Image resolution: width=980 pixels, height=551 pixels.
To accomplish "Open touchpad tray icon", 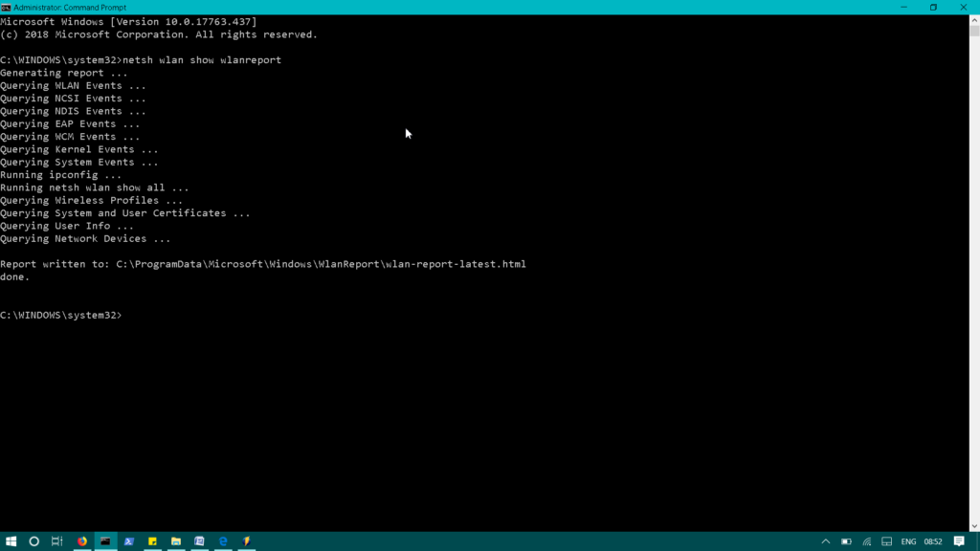I will click(x=887, y=541).
